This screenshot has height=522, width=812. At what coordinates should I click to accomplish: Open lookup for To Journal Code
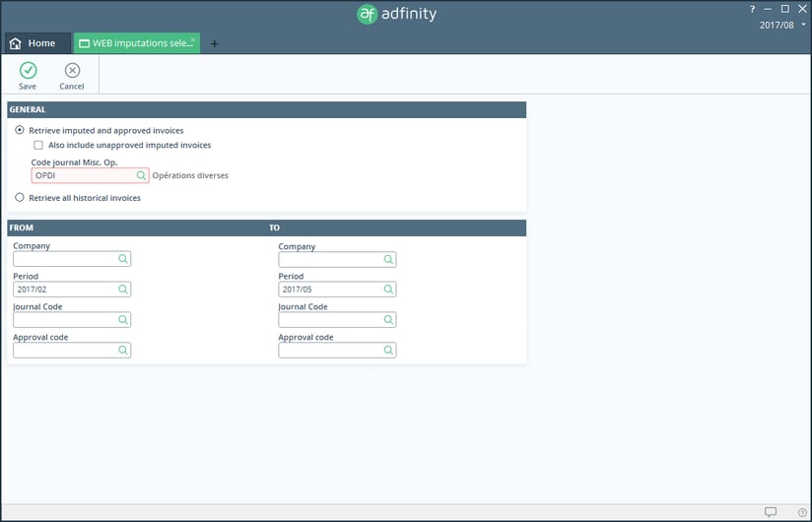pyautogui.click(x=388, y=320)
